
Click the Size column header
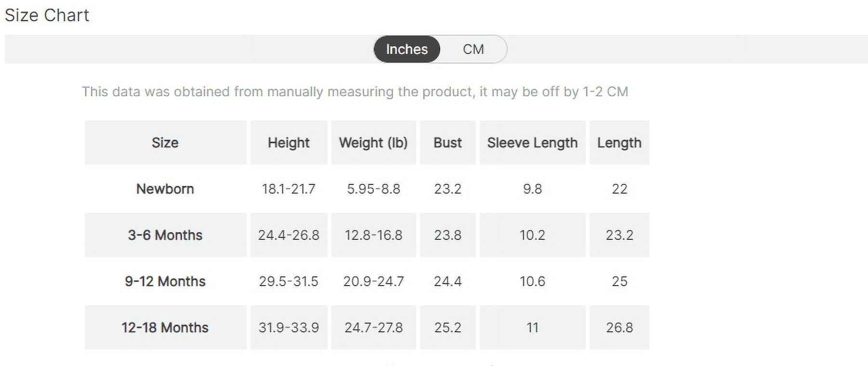pos(165,143)
